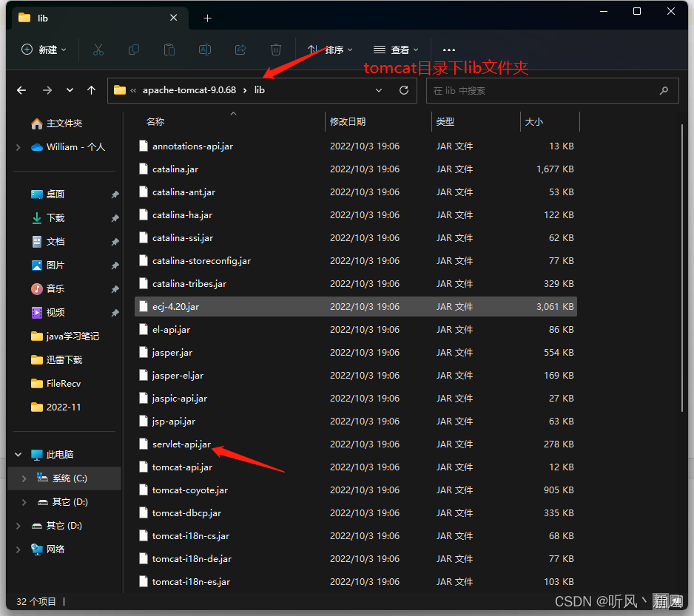
Task: Open FileRecv folder in sidebar
Action: [x=55, y=384]
